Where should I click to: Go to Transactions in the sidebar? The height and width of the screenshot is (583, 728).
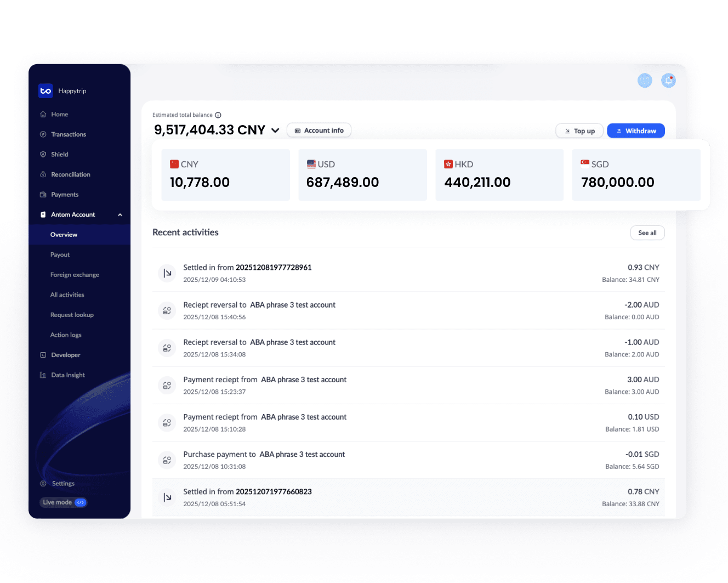point(68,134)
